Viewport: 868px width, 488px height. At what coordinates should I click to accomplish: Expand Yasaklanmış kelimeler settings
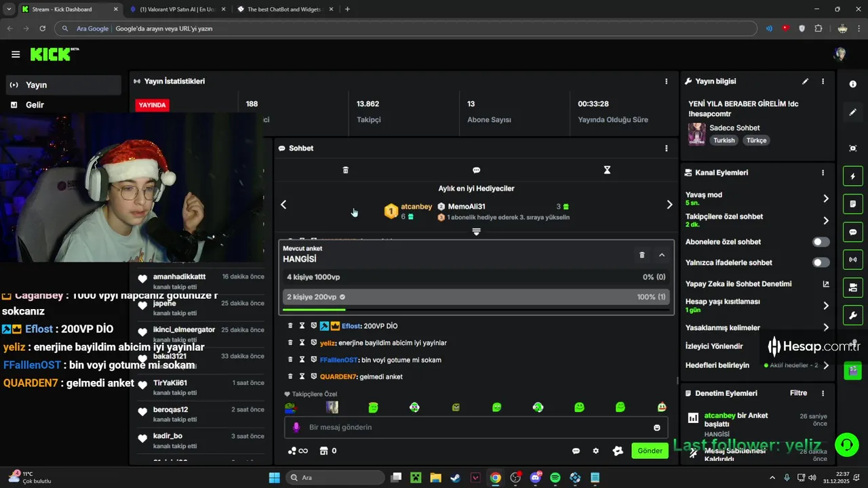pos(826,327)
